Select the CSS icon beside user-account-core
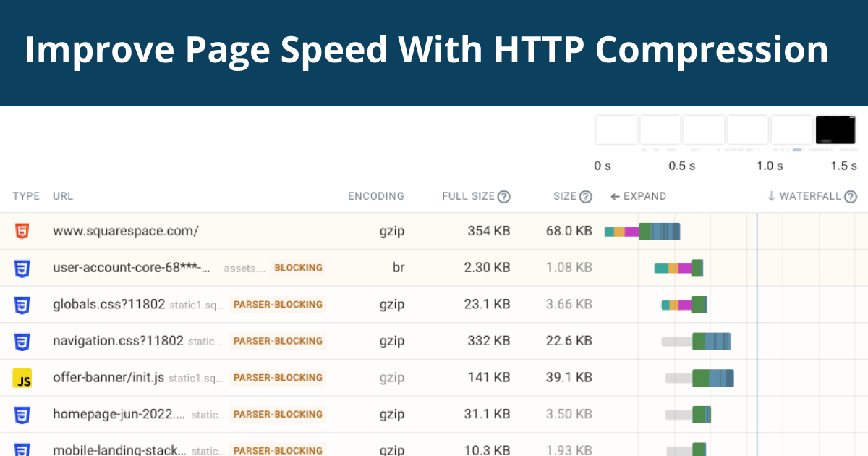Screen dimensions: 868x456 tap(23, 268)
